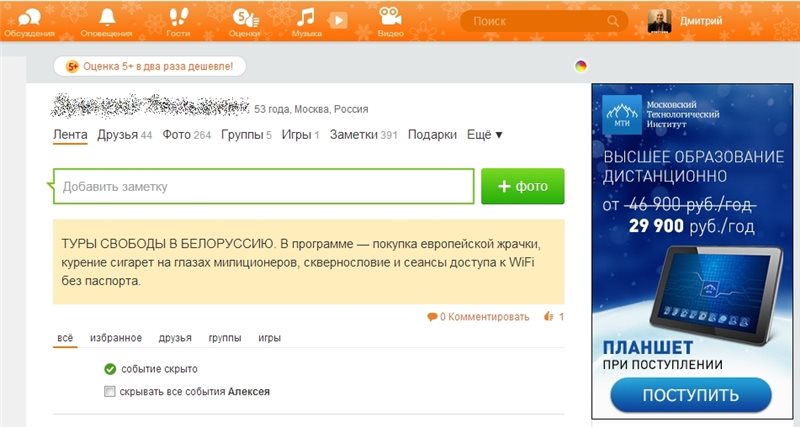This screenshot has height=427, width=800.
Task: Click the МТИ logo in the ad banner
Action: pyautogui.click(x=622, y=114)
